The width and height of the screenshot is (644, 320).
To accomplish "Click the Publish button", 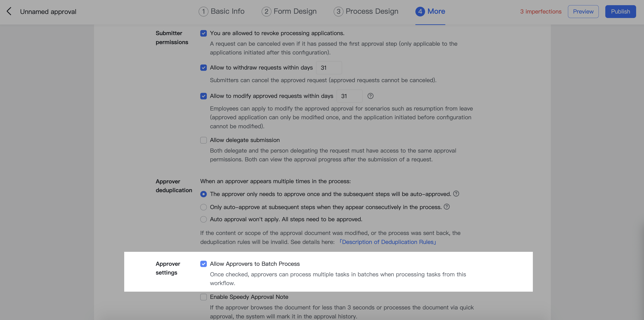I will click(620, 11).
